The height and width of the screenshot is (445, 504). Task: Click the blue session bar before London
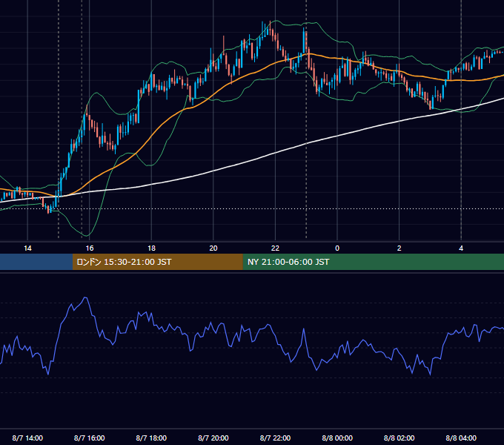pos(36,262)
